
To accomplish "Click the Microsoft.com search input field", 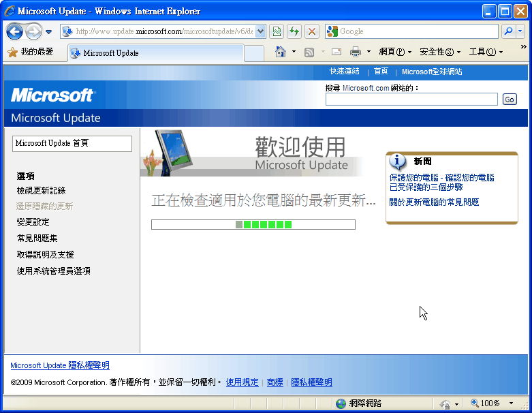I will tap(411, 100).
